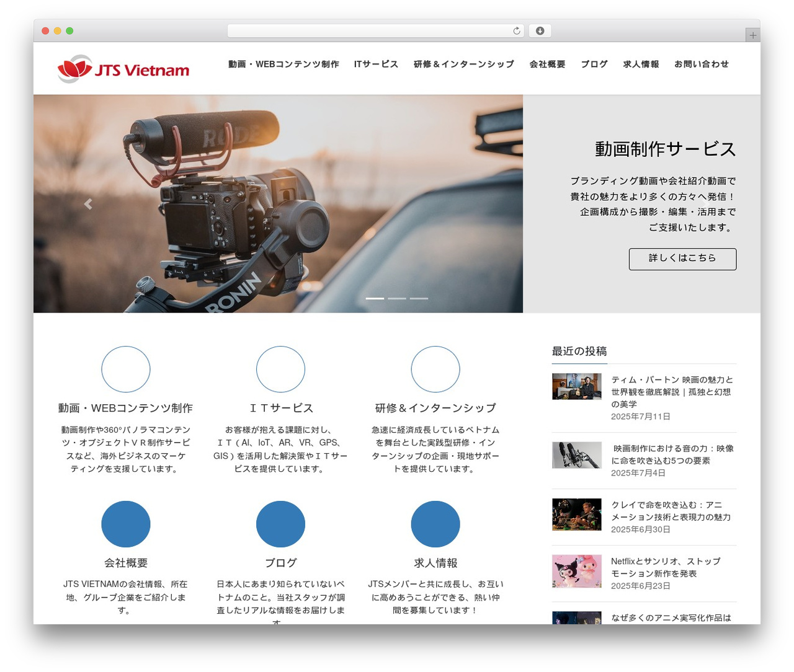The height and width of the screenshot is (672, 794).
Task: Click the clay animation post thumbnail
Action: pos(577,515)
